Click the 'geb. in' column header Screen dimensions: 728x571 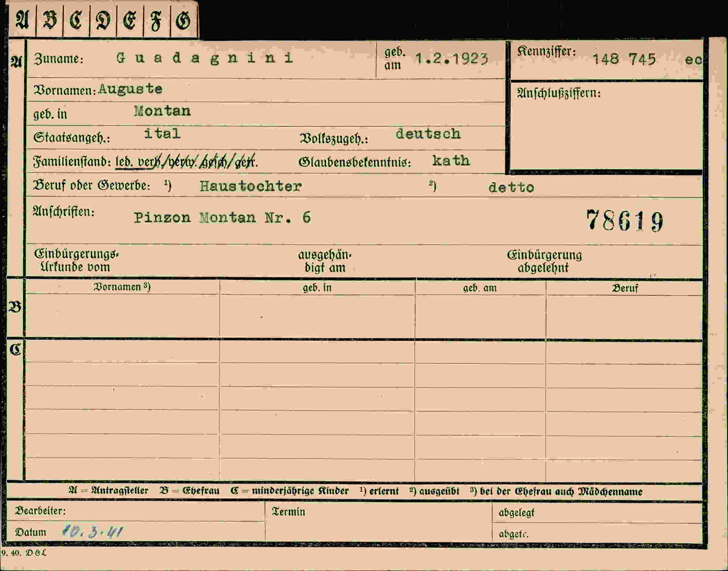pos(317,288)
